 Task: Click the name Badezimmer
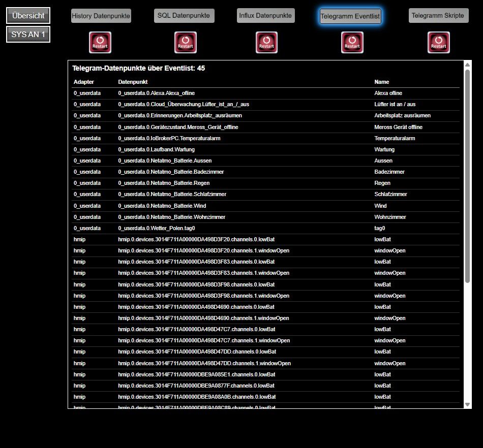click(389, 172)
